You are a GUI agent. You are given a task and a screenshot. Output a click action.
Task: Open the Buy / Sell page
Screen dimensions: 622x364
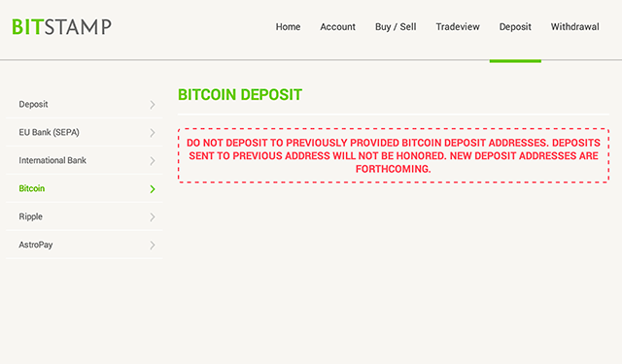click(x=396, y=27)
